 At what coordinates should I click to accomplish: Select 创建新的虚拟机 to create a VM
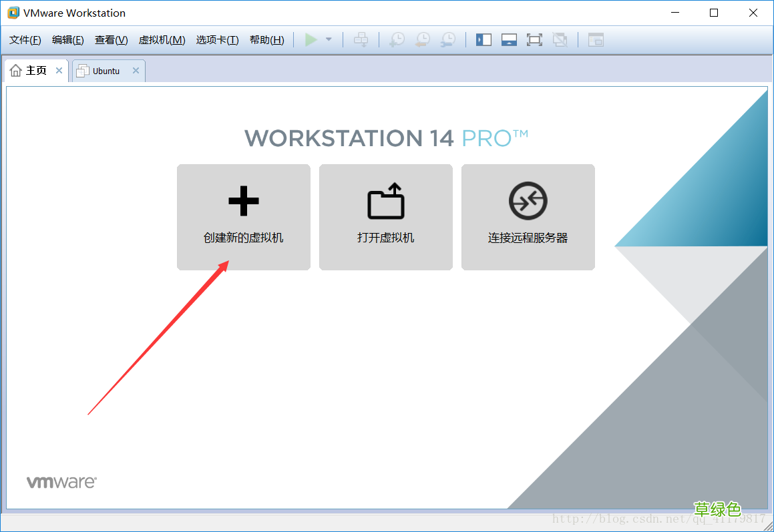click(x=243, y=217)
